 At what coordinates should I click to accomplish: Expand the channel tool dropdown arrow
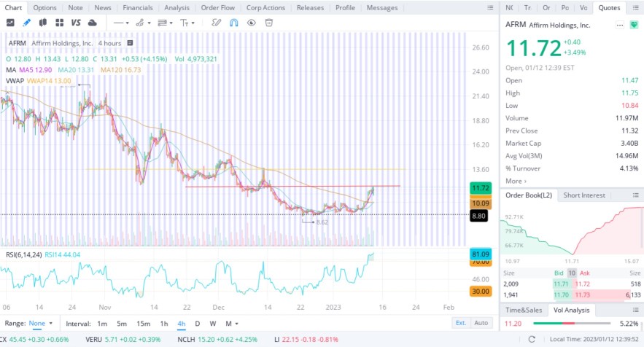(x=149, y=23)
